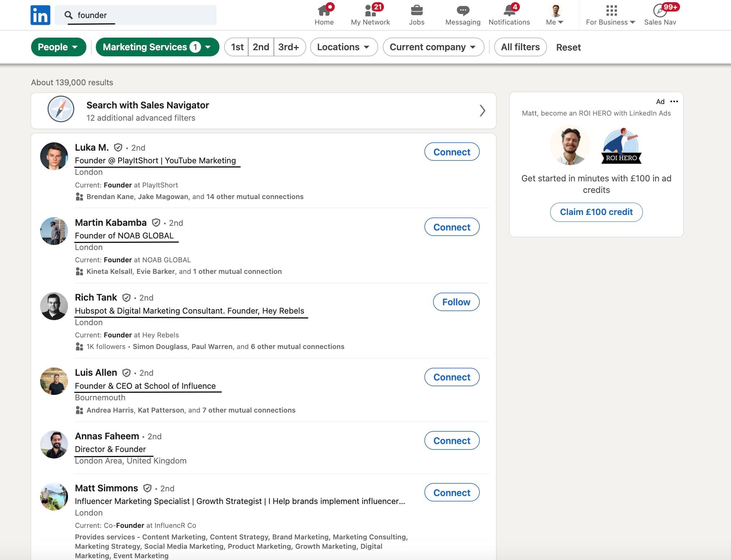View Rich Tank's 6 other mutual connections
731x560 pixels.
(x=298, y=346)
